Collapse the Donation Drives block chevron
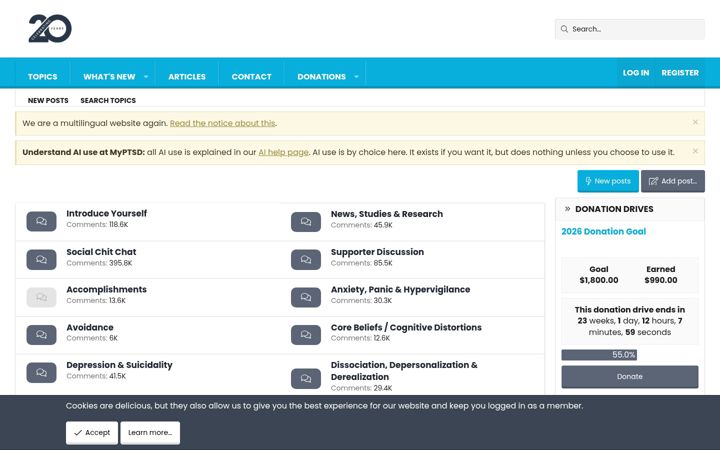The height and width of the screenshot is (450, 720). click(x=568, y=209)
